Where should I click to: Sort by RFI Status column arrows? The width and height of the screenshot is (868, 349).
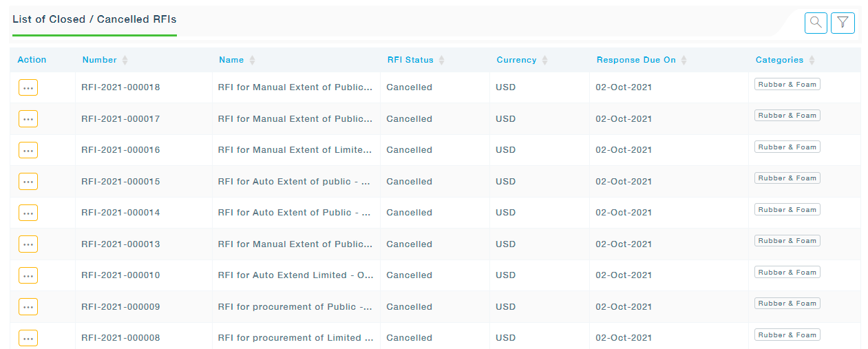pos(441,61)
